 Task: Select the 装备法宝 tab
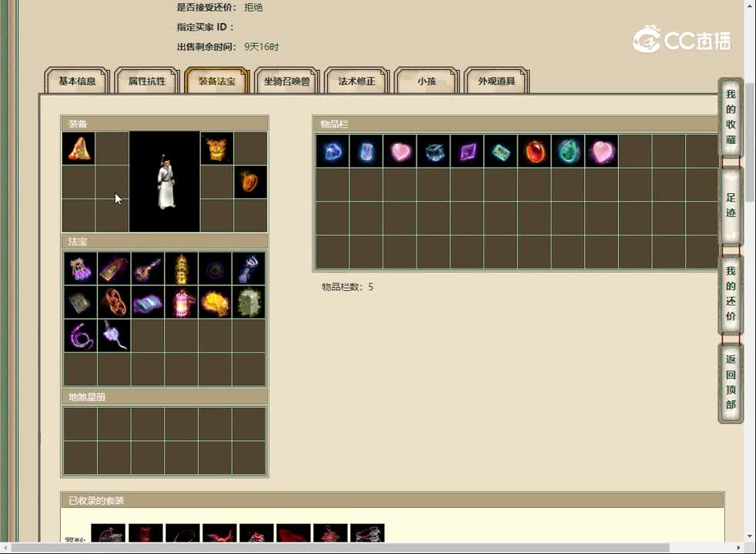point(217,81)
